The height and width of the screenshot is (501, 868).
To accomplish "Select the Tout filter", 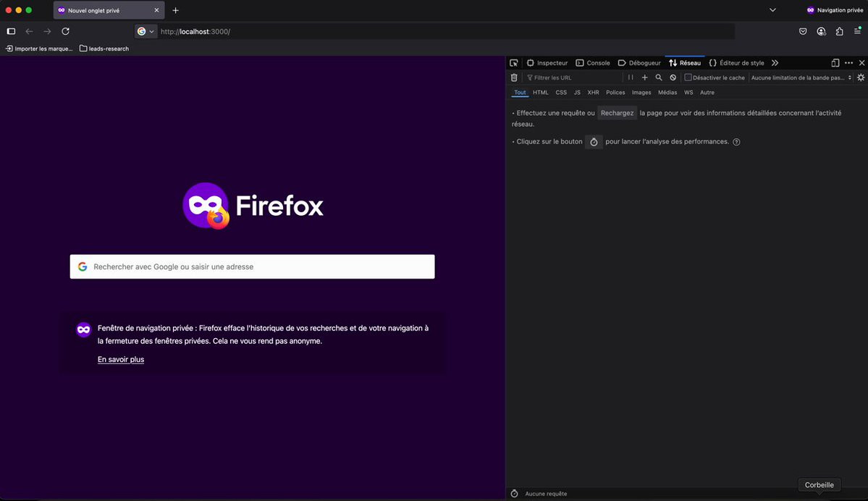I will click(x=520, y=93).
